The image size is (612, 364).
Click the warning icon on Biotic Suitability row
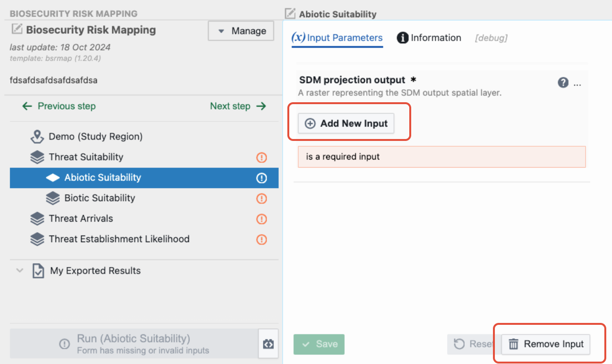pos(262,199)
